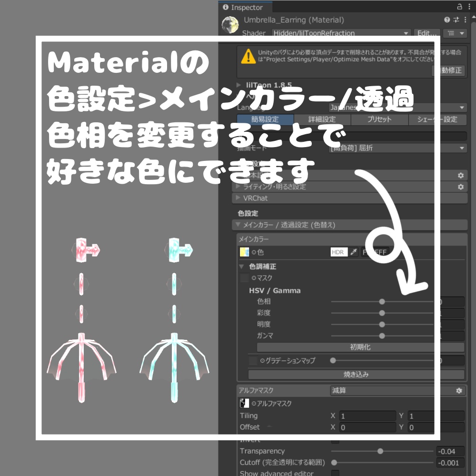The height and width of the screenshot is (476, 476).
Task: Click the presets icon next to the help icon
Action: [456, 20]
